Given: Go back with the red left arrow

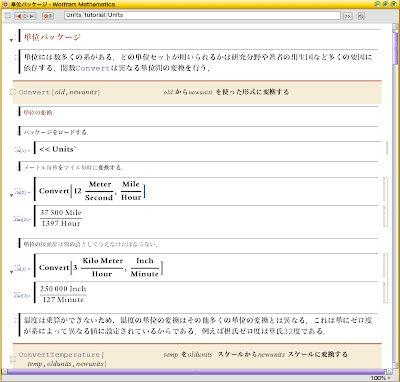Looking at the screenshot, I should pyautogui.click(x=19, y=16).
